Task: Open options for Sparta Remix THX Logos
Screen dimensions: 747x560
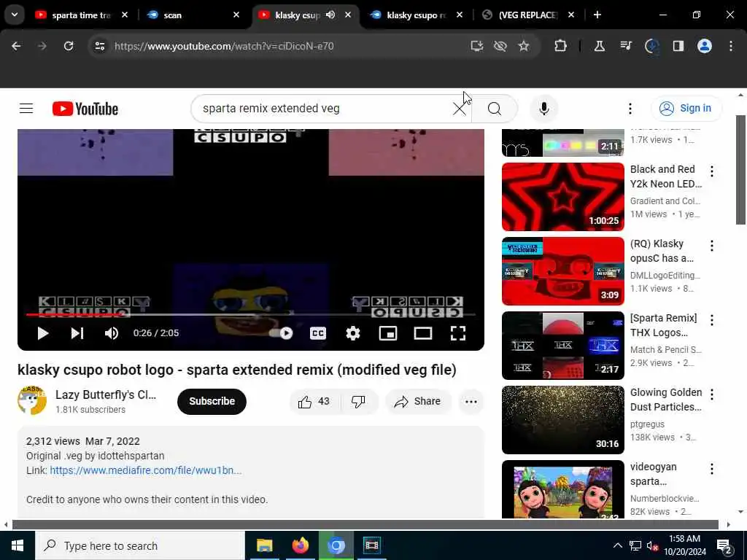Action: (x=712, y=320)
